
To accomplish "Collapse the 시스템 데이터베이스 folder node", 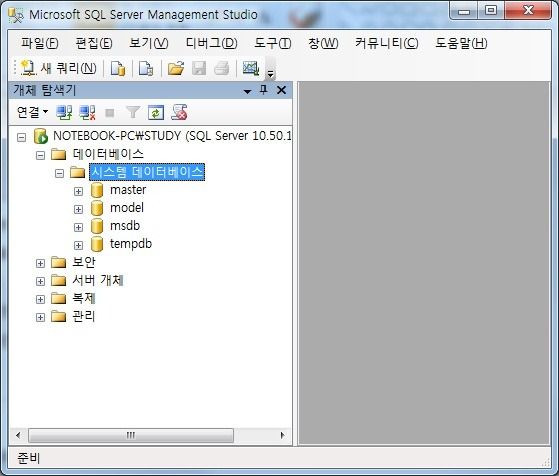I will click(x=60, y=174).
